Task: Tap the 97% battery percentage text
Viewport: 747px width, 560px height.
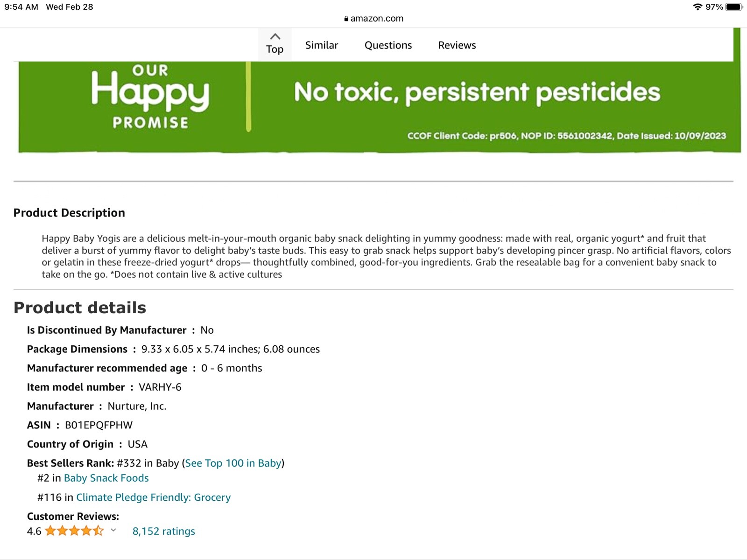Action: click(714, 7)
